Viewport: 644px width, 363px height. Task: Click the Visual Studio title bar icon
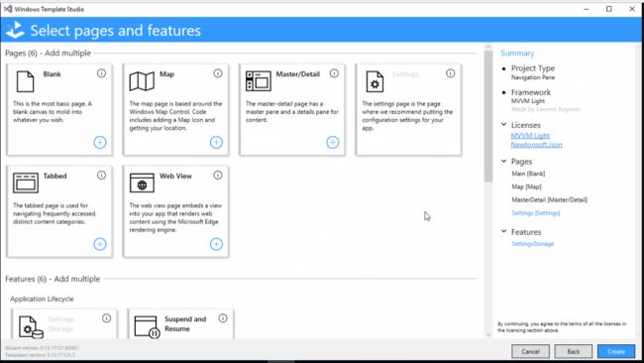7,9
